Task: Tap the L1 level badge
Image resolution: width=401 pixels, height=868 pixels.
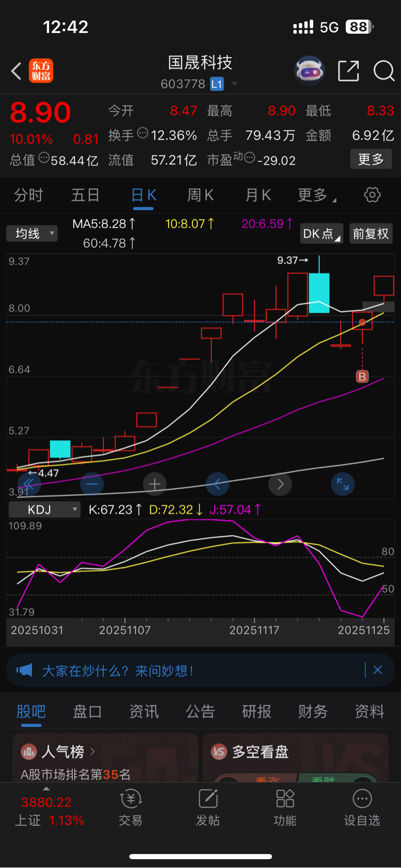Action: [217, 84]
